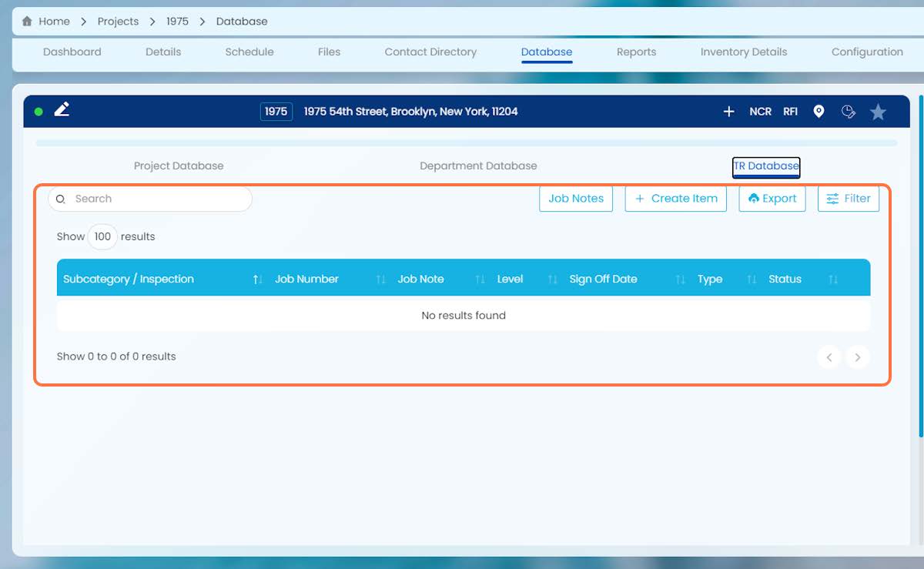Image resolution: width=924 pixels, height=569 pixels.
Task: Open the Show 100 results selector
Action: tap(102, 237)
